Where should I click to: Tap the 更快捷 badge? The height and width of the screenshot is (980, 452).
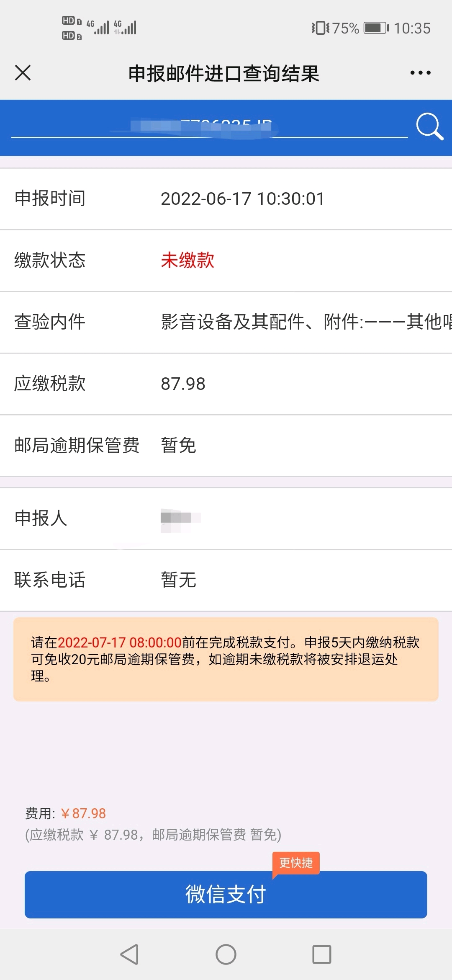pos(296,863)
